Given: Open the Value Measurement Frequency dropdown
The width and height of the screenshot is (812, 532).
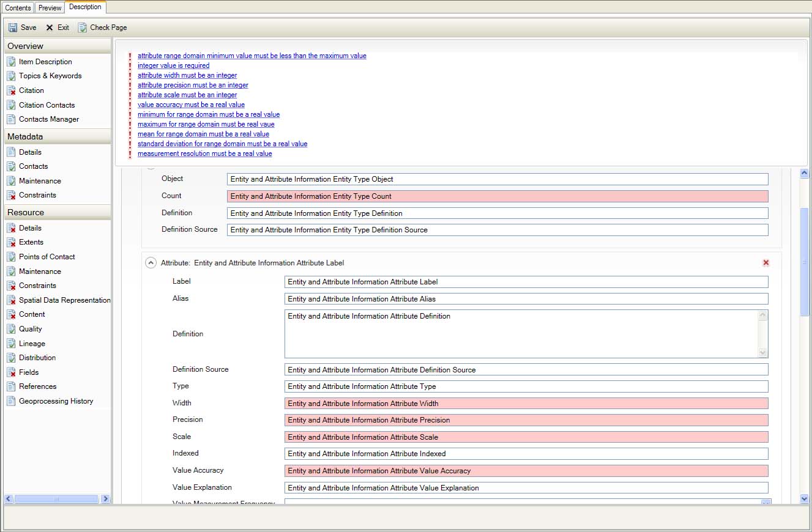Looking at the screenshot, I should [765, 503].
